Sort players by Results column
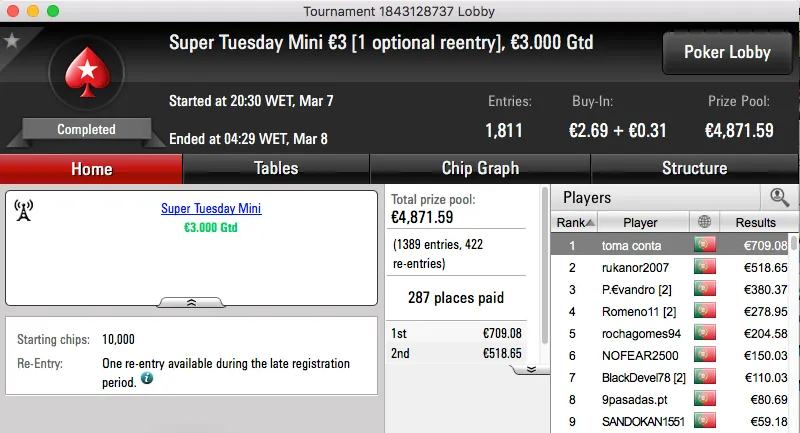The height and width of the screenshot is (433, 800). pyautogui.click(x=755, y=222)
